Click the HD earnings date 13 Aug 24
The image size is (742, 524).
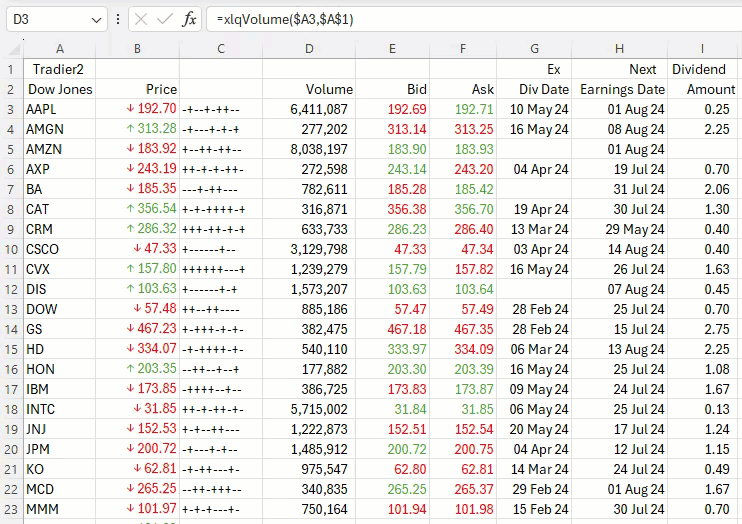619,349
